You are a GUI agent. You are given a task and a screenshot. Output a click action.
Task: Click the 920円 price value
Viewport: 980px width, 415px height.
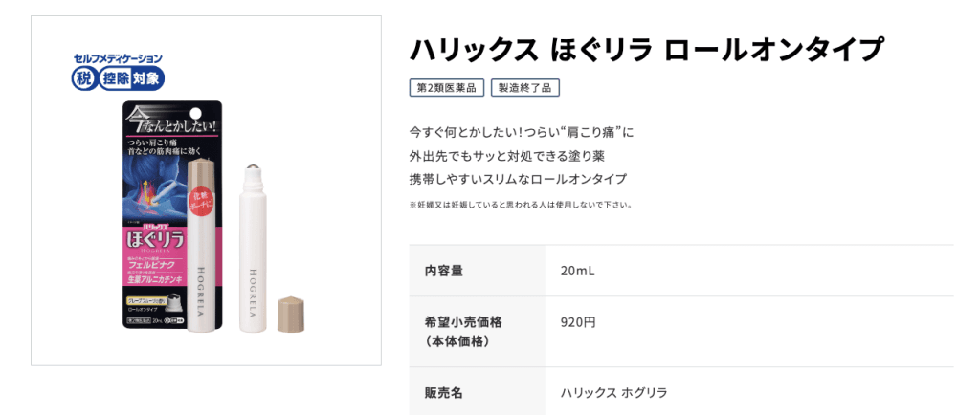coord(578,322)
